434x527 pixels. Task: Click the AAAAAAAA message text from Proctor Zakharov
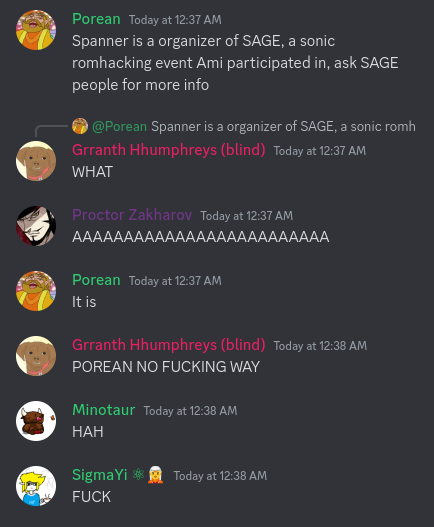click(201, 237)
